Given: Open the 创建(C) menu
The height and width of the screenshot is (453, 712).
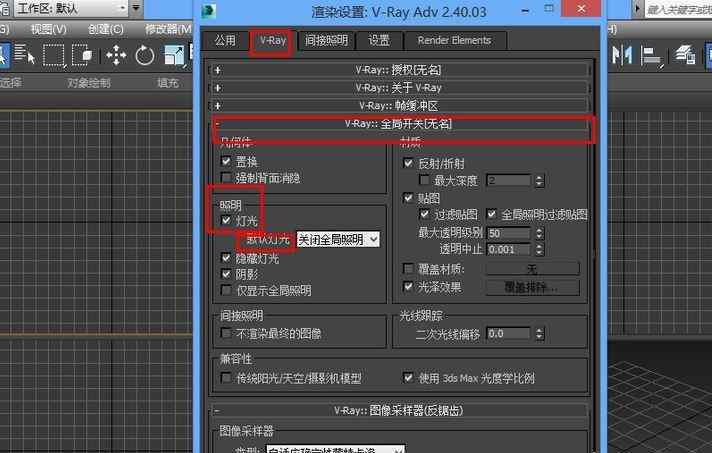Looking at the screenshot, I should click(106, 30).
